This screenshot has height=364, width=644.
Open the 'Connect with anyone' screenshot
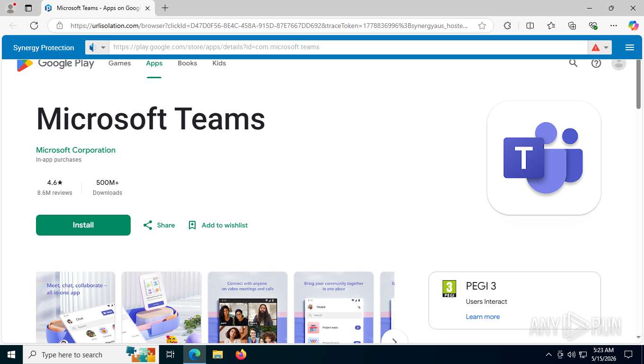pos(248,307)
